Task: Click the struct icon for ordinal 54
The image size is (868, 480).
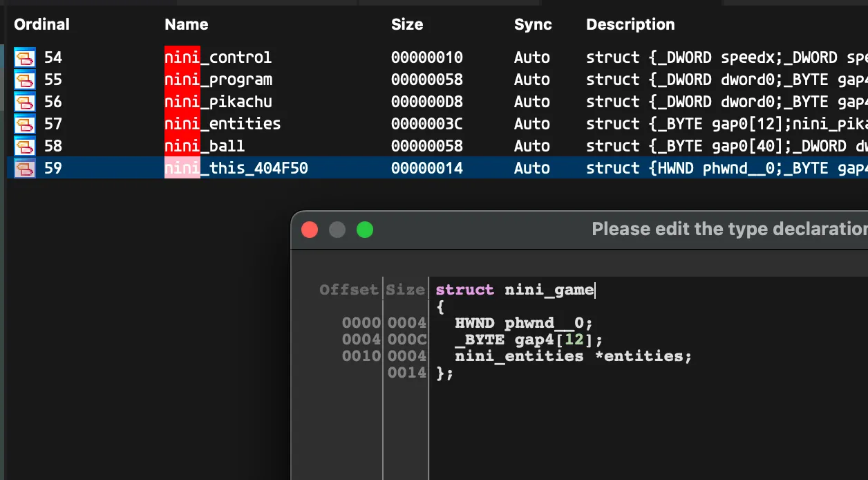Action: [x=25, y=57]
